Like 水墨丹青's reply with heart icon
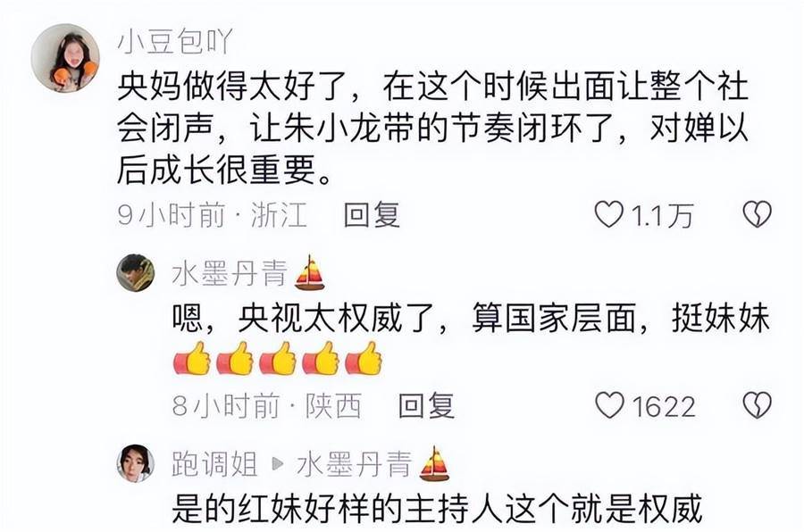Viewport: 804px width, 532px height. tap(609, 405)
